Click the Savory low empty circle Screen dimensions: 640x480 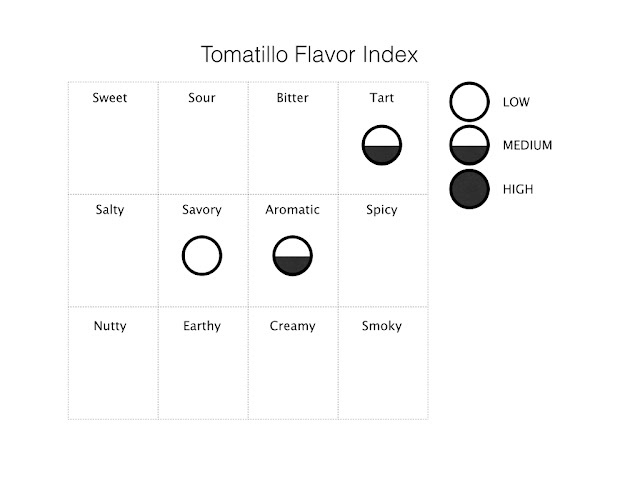pos(202,256)
